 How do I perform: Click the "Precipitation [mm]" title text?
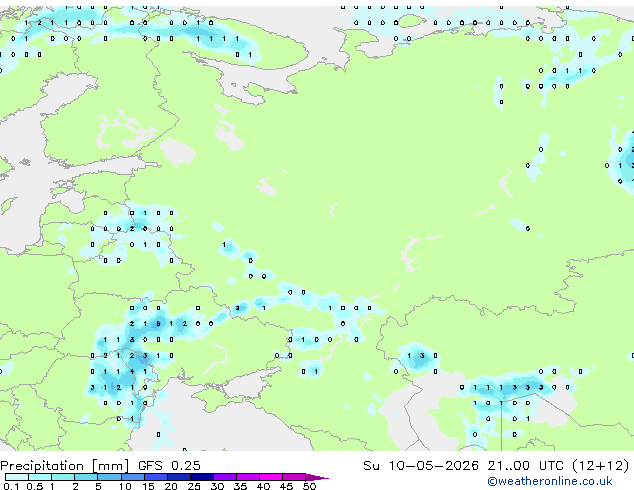65,466
